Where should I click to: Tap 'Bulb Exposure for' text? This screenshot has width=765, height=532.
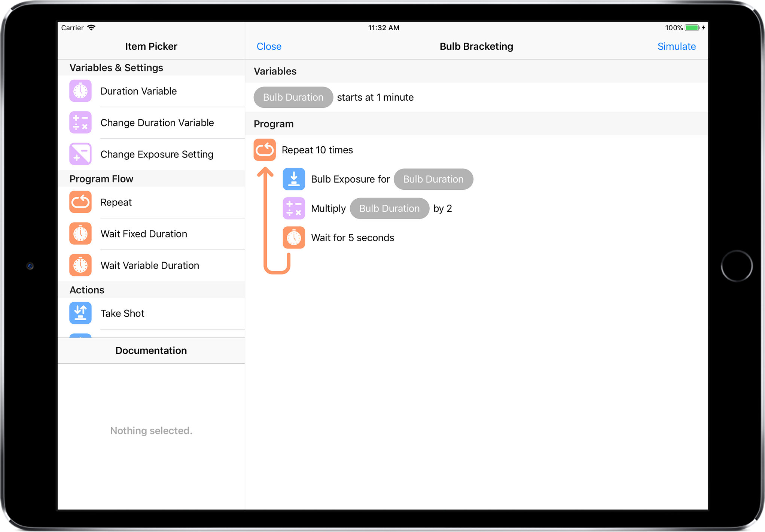(x=350, y=179)
